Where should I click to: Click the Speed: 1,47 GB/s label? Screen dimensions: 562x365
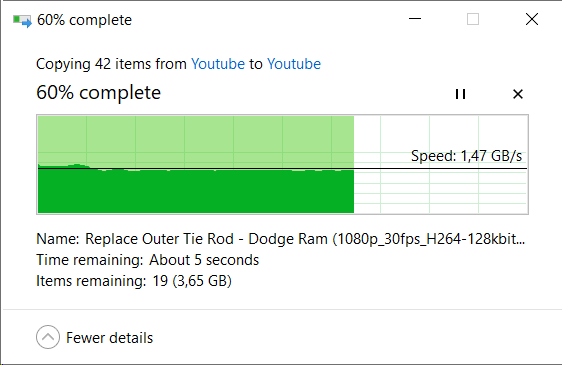(466, 156)
